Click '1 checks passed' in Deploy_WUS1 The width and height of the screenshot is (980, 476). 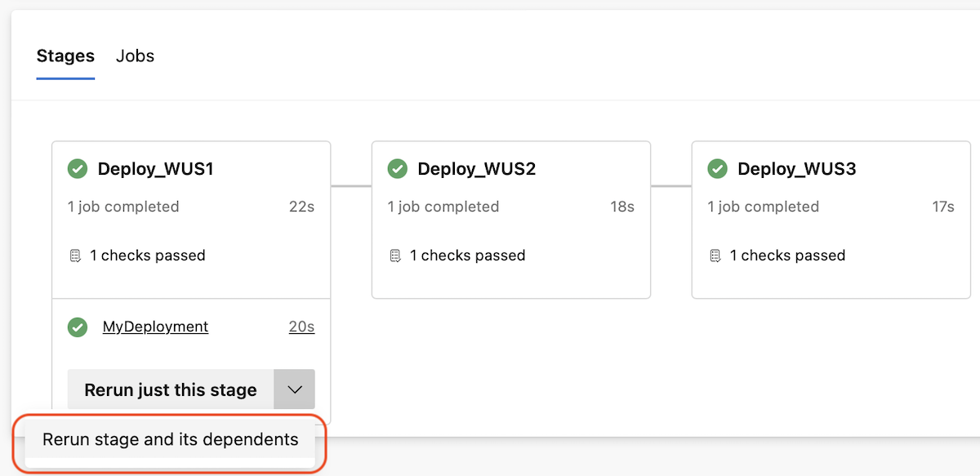click(147, 256)
